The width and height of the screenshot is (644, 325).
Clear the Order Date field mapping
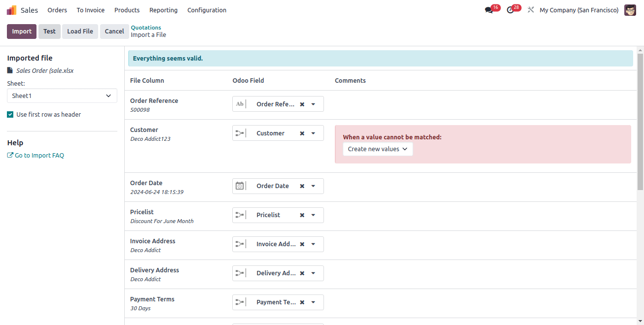(x=302, y=186)
